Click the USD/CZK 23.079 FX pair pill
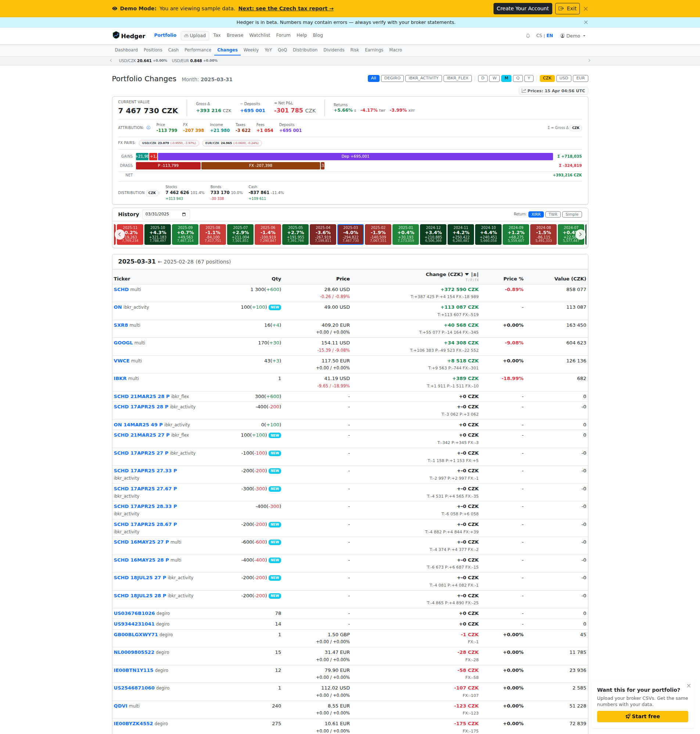 click(x=169, y=143)
